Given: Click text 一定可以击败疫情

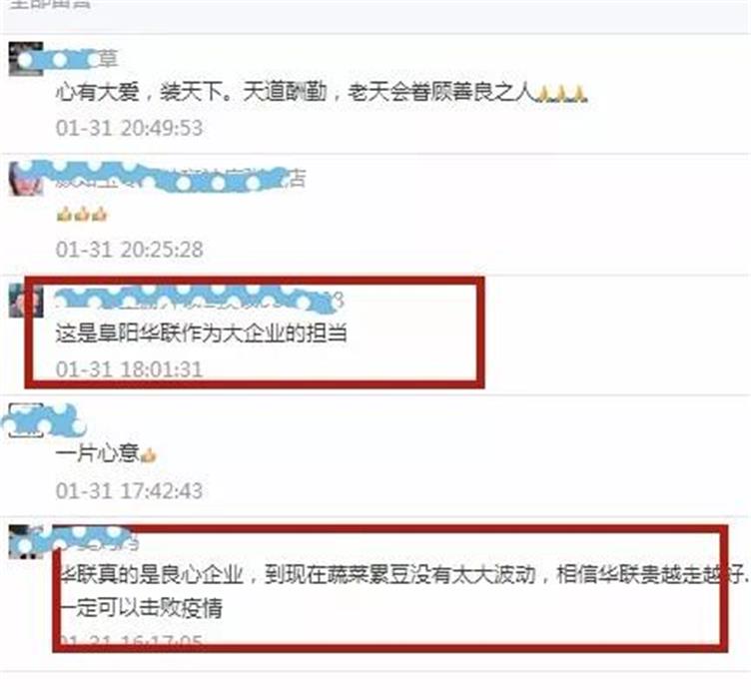Looking at the screenshot, I should [141, 608].
